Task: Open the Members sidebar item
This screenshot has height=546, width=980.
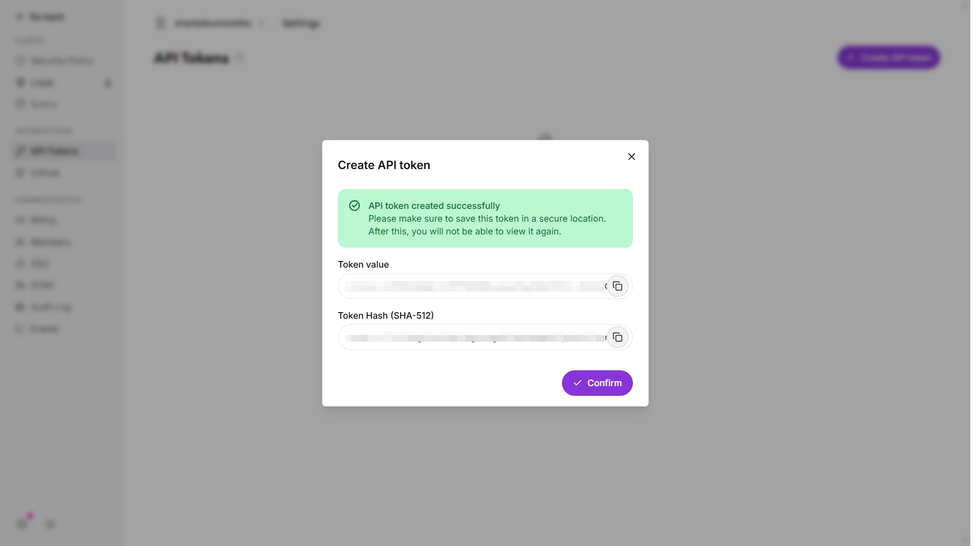Action: tap(50, 242)
